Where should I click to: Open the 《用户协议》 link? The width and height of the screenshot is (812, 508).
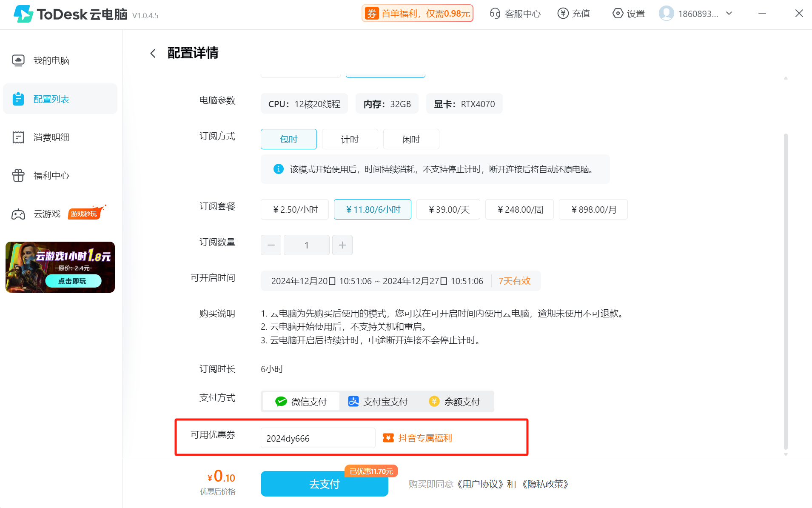480,484
